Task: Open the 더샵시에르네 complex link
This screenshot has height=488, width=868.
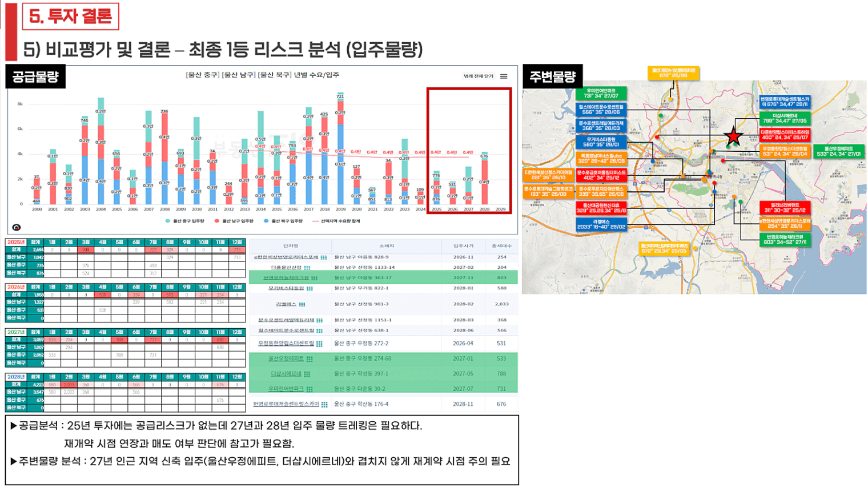Action: 286,374
